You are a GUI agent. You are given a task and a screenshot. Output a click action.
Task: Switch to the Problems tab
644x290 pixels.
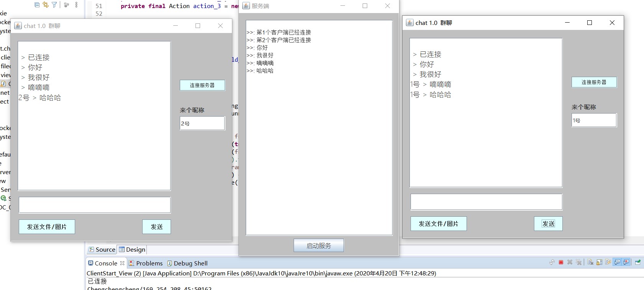coord(146,263)
